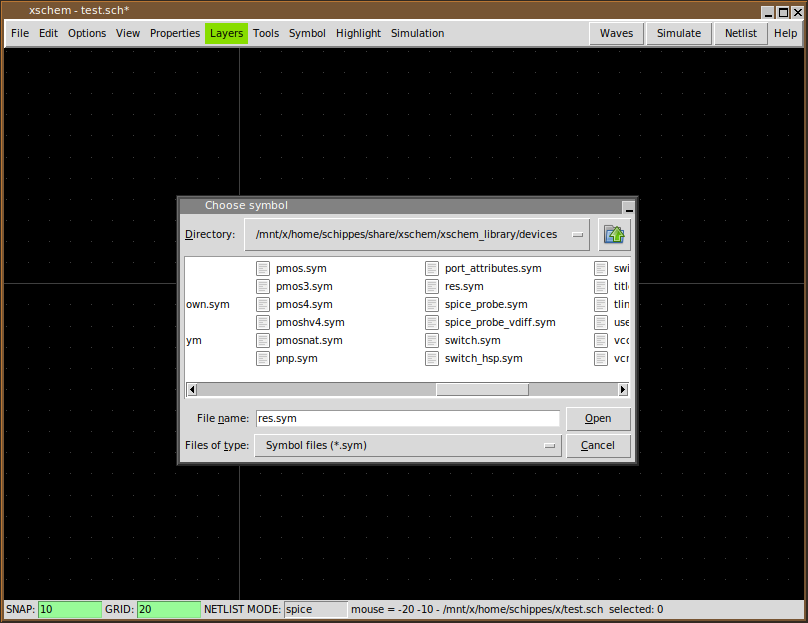Click the res.sym file icon
The height and width of the screenshot is (623, 808).
[x=432, y=286]
